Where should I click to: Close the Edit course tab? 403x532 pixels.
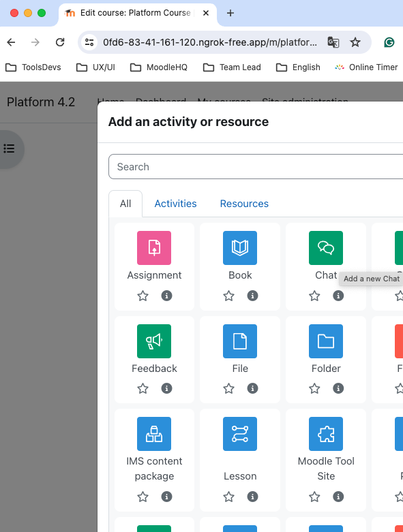pos(206,13)
